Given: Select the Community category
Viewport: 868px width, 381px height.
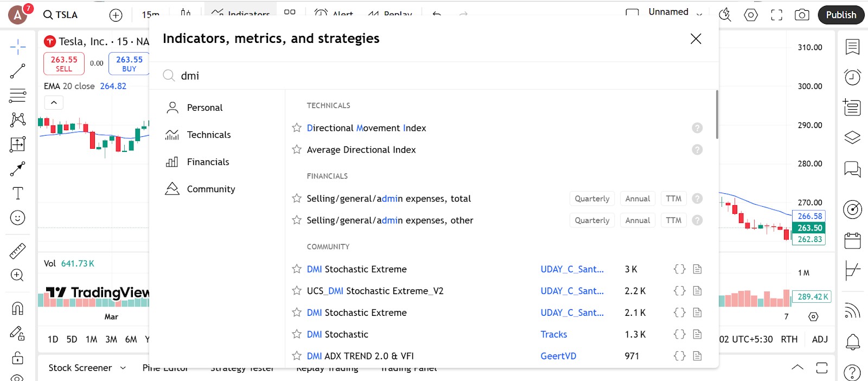Looking at the screenshot, I should [217, 189].
